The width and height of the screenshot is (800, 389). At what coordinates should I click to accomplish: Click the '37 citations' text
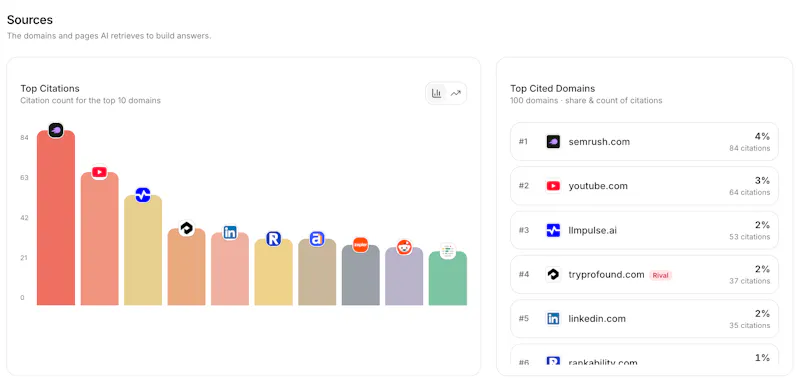[x=749, y=281]
